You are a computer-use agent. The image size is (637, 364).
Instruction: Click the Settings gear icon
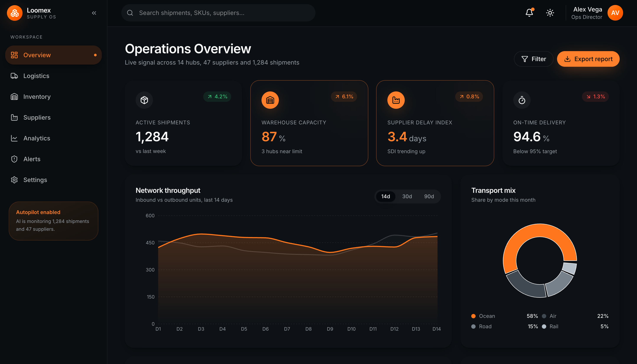point(14,180)
